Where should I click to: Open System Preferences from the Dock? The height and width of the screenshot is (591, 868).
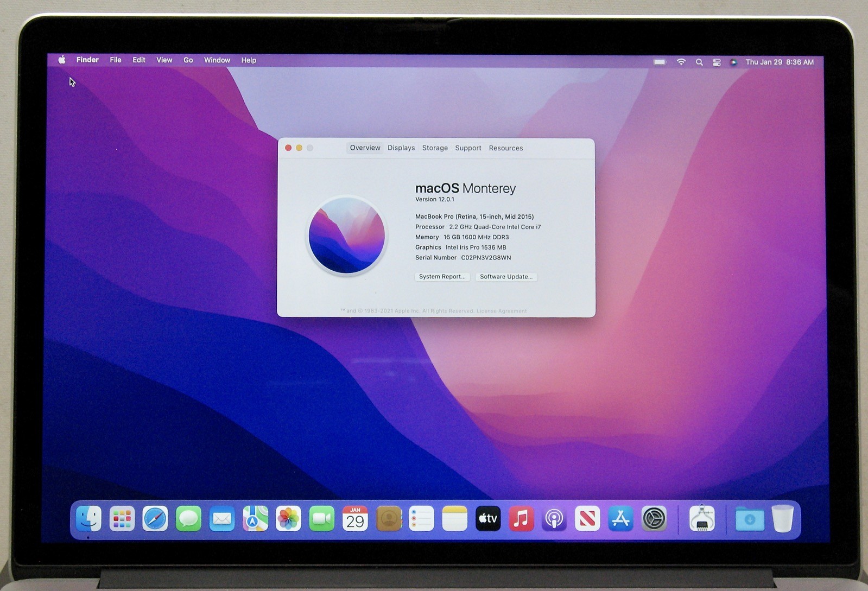pos(654,519)
